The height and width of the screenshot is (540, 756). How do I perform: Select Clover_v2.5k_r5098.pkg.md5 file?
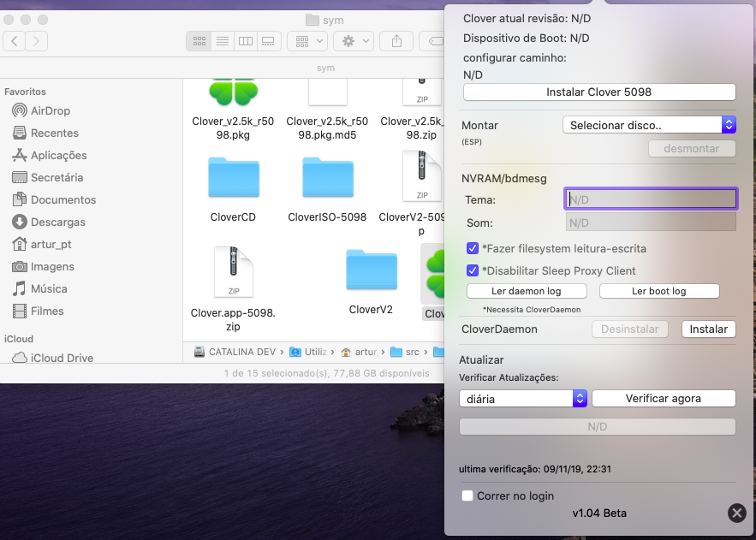327,110
